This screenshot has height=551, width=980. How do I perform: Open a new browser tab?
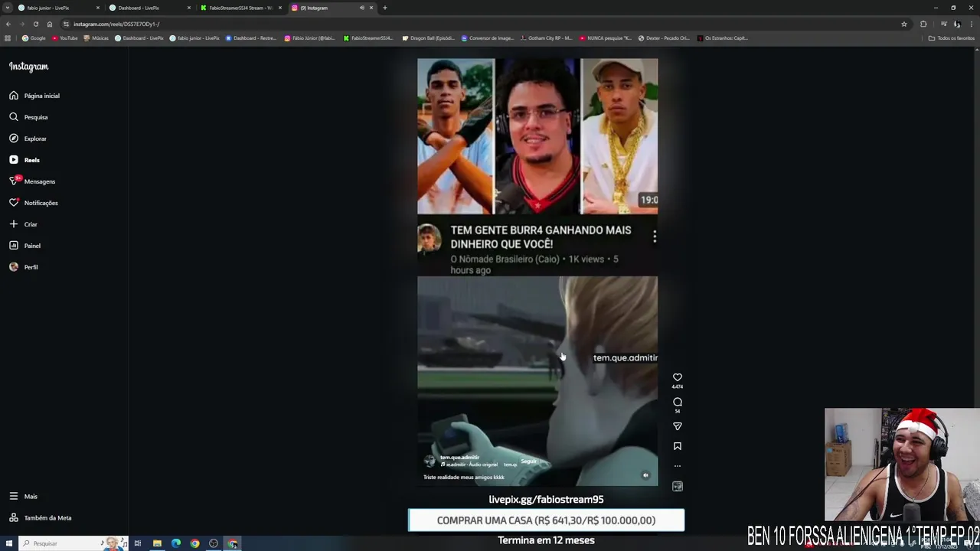coord(384,8)
